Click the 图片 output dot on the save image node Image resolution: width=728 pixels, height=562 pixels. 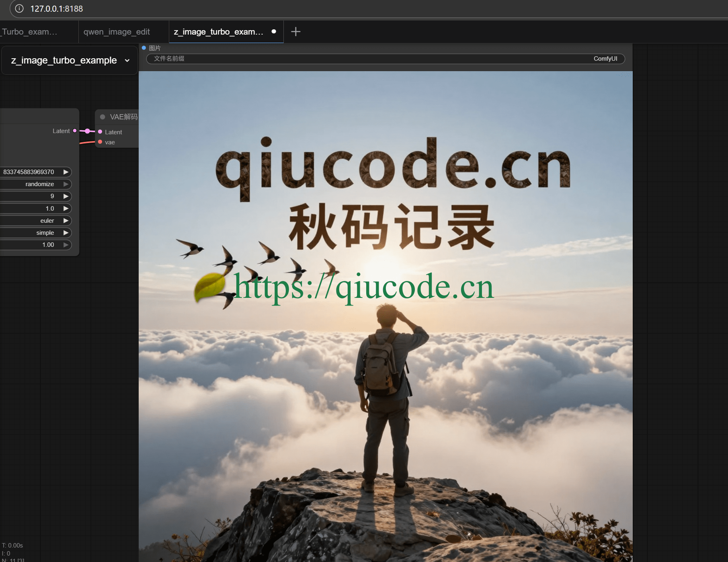point(144,47)
